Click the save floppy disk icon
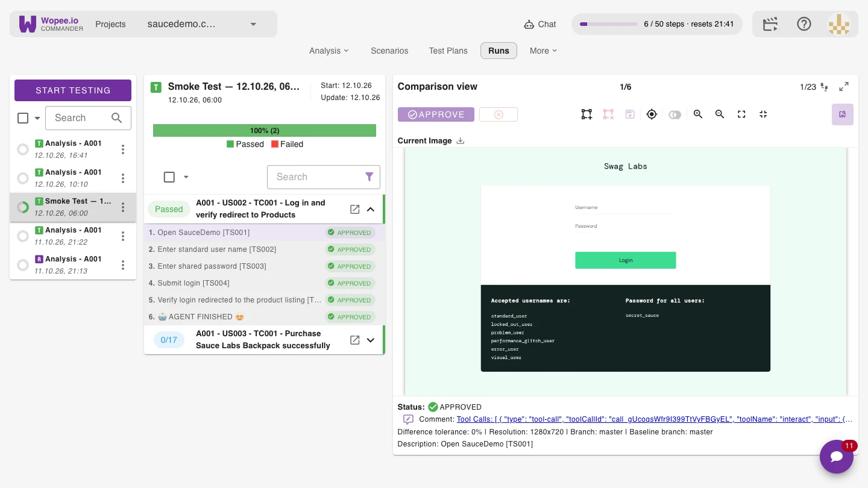The width and height of the screenshot is (868, 488). 630,114
